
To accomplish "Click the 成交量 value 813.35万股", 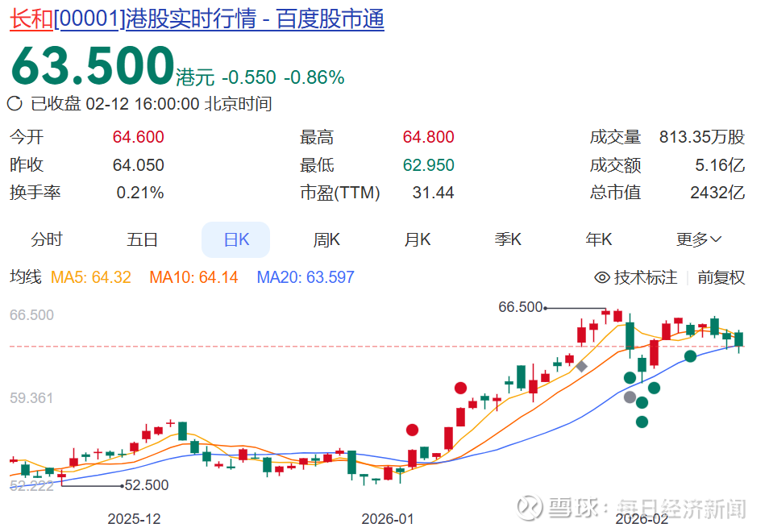I will click(702, 137).
